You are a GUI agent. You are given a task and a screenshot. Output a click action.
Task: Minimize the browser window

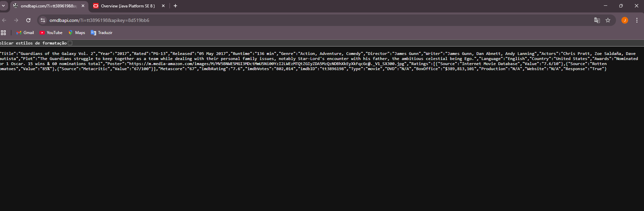(x=606, y=6)
